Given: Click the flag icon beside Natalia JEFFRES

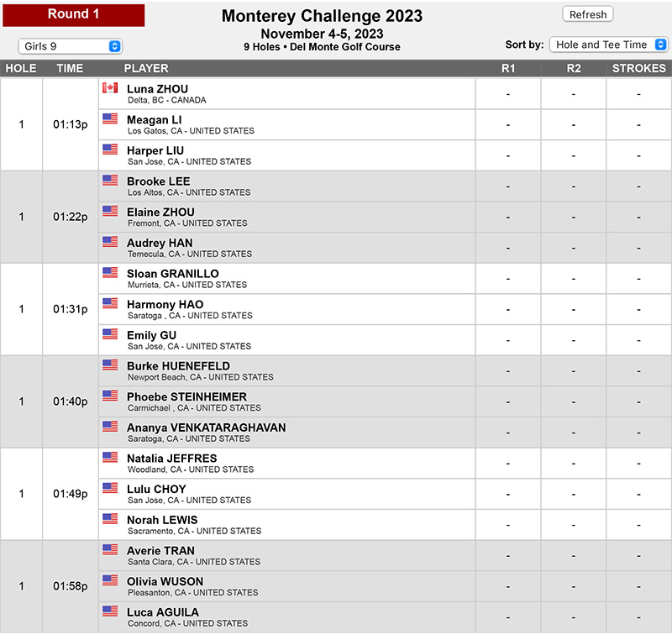Looking at the screenshot, I should pyautogui.click(x=110, y=457).
